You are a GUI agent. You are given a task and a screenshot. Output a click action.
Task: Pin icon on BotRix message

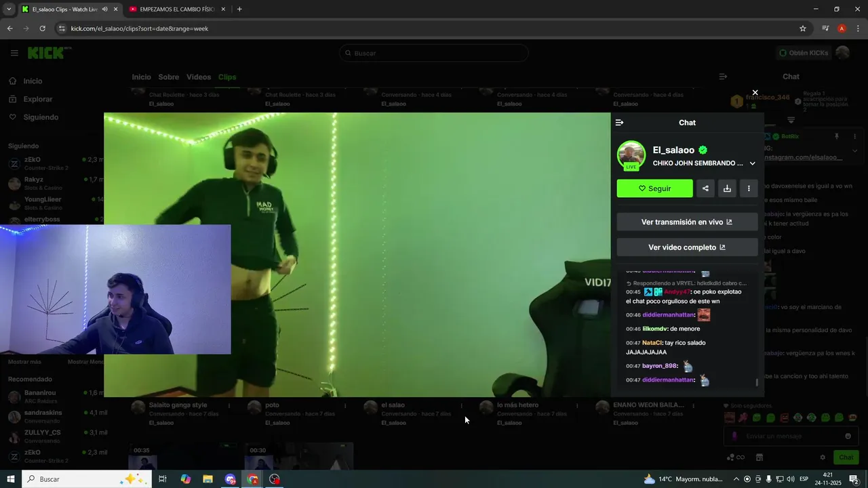pos(837,136)
